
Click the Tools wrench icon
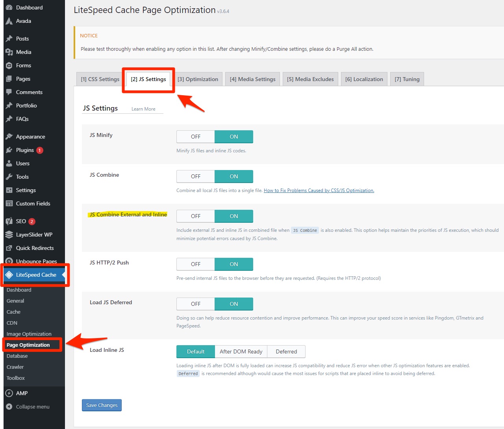[x=9, y=177]
